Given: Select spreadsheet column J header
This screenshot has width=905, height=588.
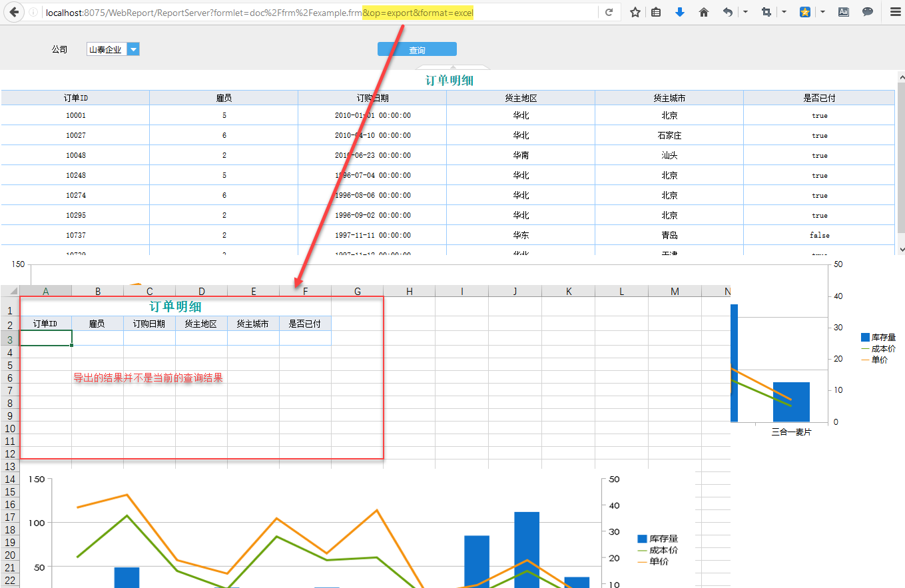Looking at the screenshot, I should tap(515, 291).
